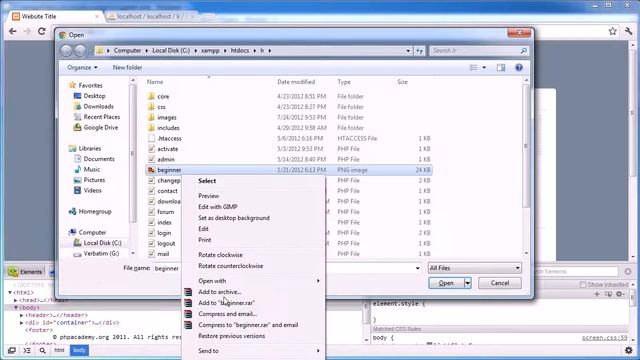Click the dialog help question icon
The height and width of the screenshot is (360, 640).
point(519,68)
